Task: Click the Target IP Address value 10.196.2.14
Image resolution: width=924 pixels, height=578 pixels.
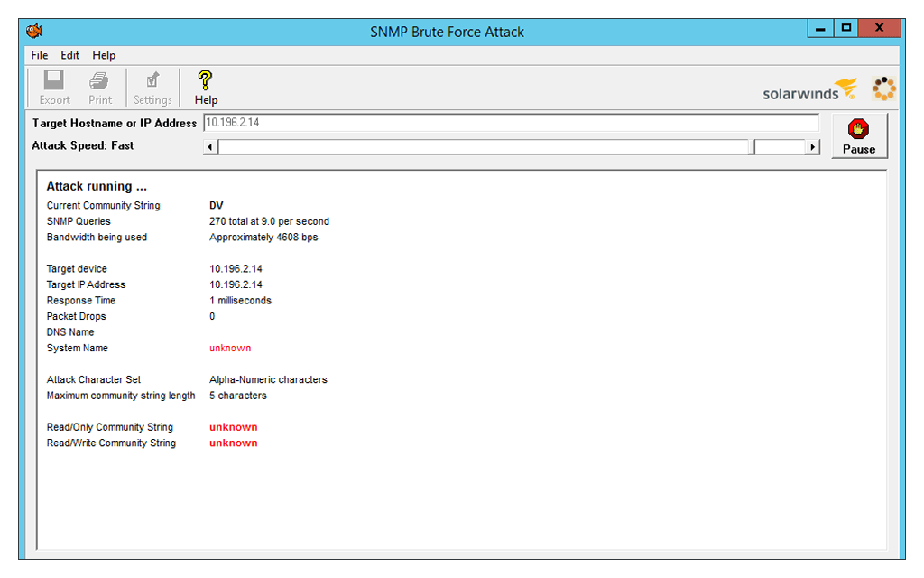Action: 236,284
